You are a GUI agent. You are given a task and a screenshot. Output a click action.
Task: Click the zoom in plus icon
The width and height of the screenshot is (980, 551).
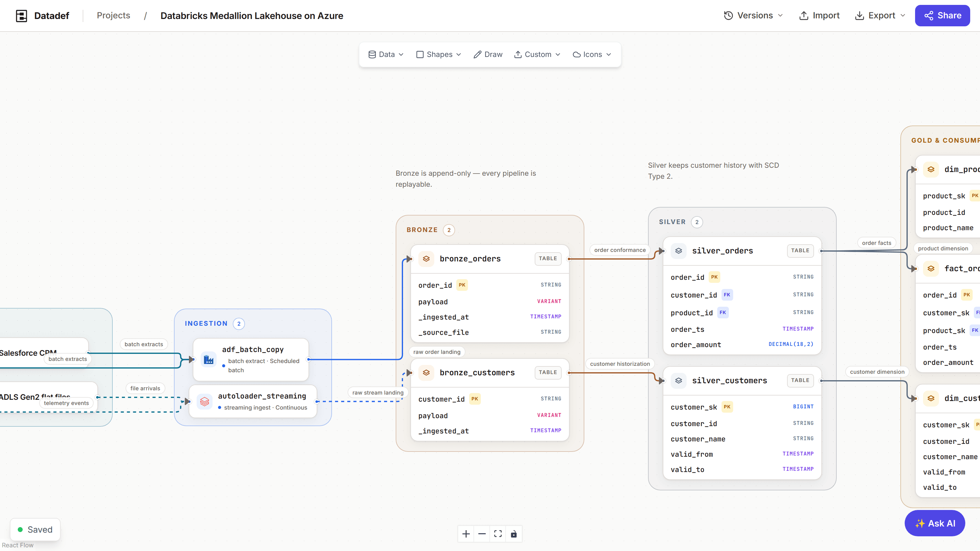click(x=466, y=534)
